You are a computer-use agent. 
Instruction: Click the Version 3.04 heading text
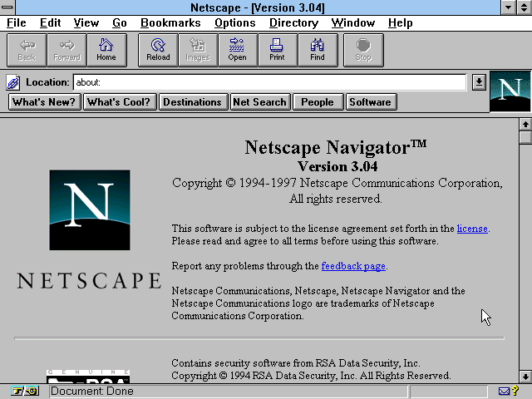click(337, 166)
